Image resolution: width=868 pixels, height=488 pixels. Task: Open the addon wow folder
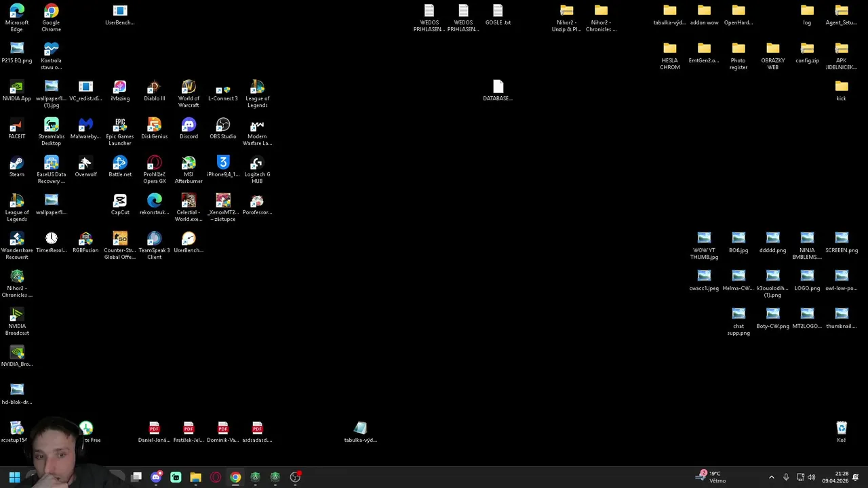(704, 16)
